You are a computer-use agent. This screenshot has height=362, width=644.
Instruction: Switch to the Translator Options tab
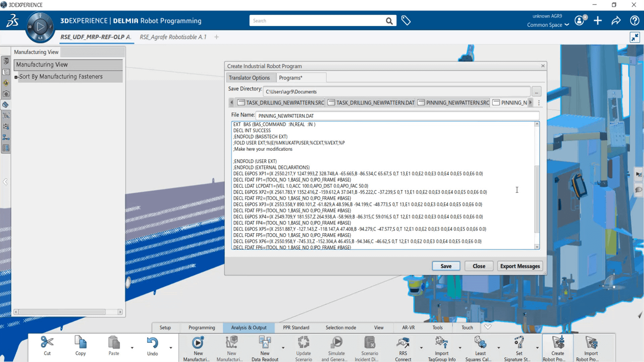coord(250,77)
